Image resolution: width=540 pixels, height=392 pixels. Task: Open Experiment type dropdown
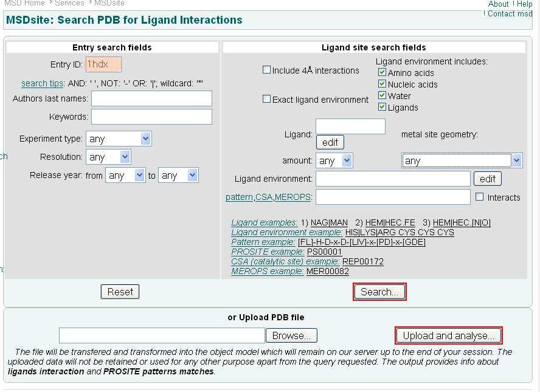[x=119, y=139]
